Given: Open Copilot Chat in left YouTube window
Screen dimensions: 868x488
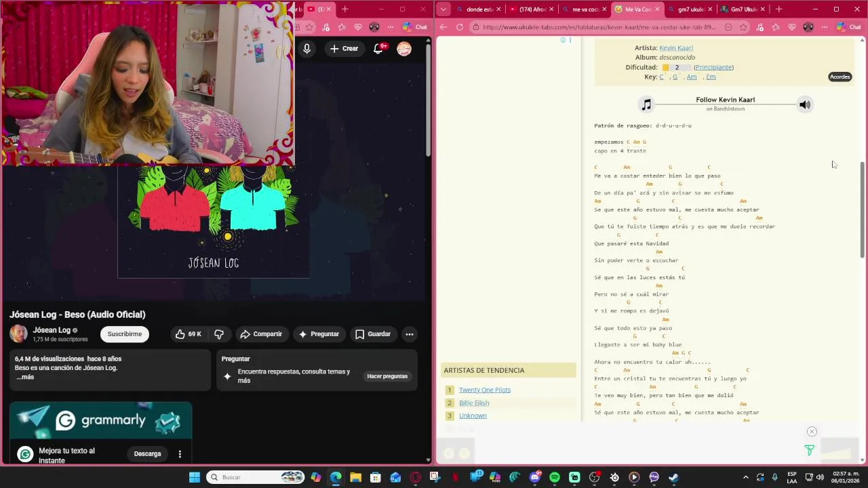Looking at the screenshot, I should [x=415, y=27].
